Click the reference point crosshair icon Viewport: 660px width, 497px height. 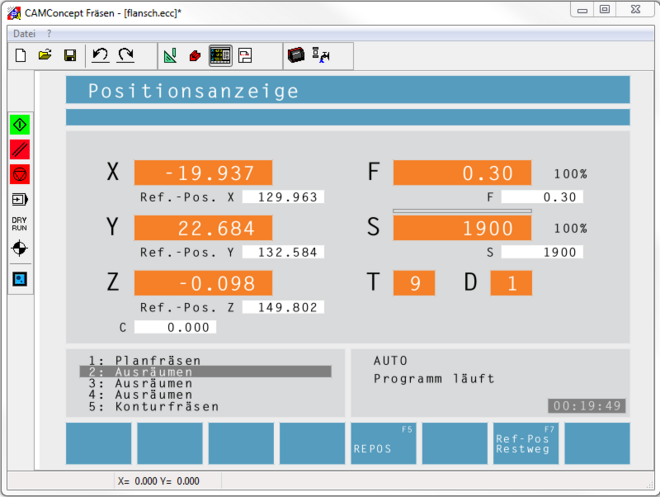(20, 248)
